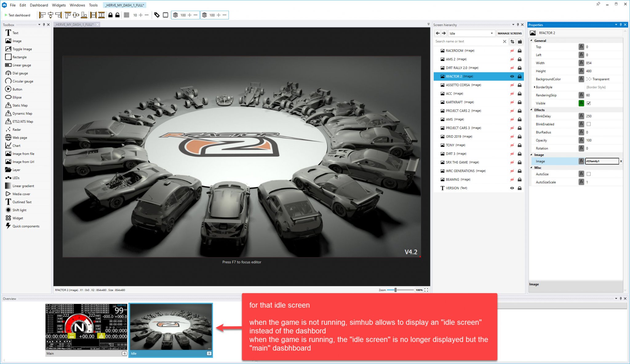Screen dimensions: 630x364
Task: Enable the AutoSize checkbox
Action: (588, 174)
